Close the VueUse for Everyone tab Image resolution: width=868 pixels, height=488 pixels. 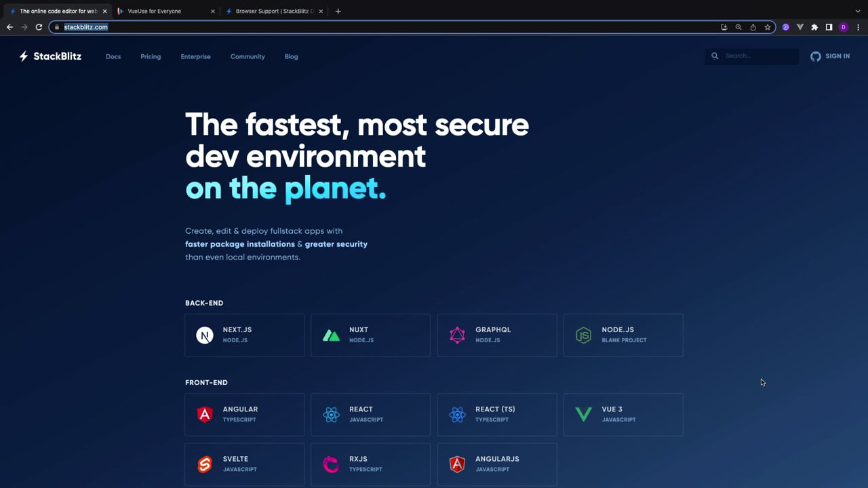pos(212,11)
